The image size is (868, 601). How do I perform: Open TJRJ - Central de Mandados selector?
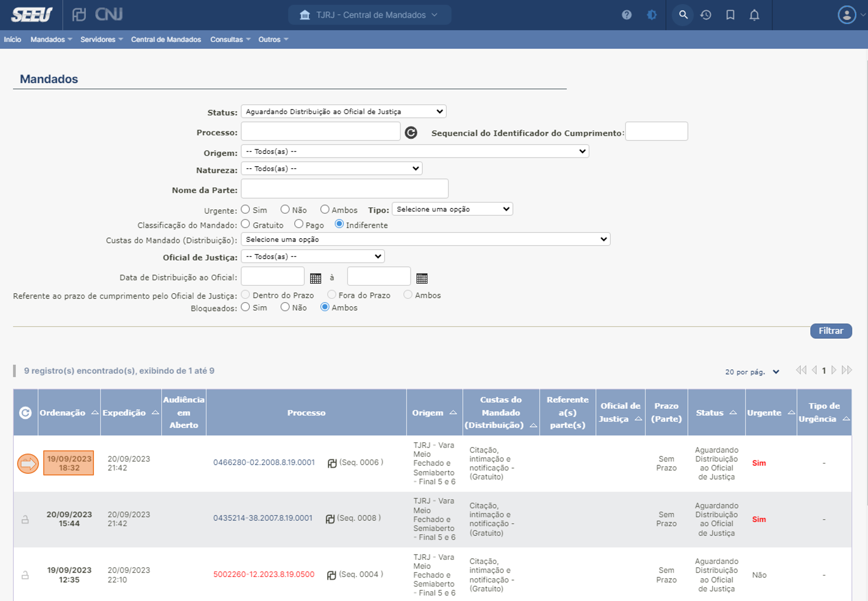[369, 15]
